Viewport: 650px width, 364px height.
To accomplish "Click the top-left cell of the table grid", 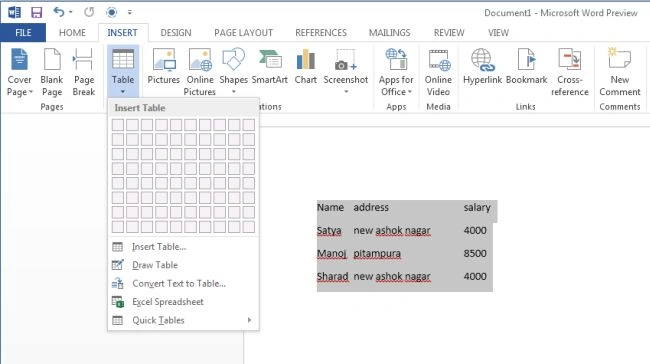I will pyautogui.click(x=118, y=125).
